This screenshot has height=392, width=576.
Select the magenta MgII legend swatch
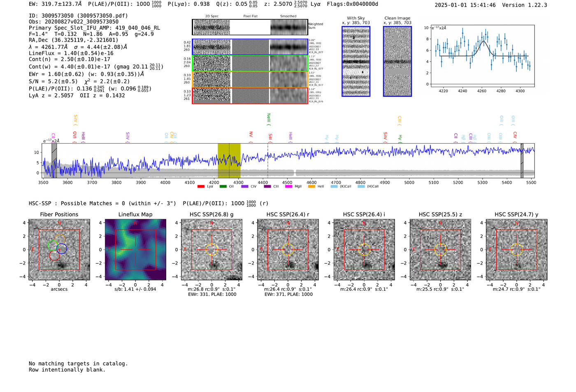289,186
